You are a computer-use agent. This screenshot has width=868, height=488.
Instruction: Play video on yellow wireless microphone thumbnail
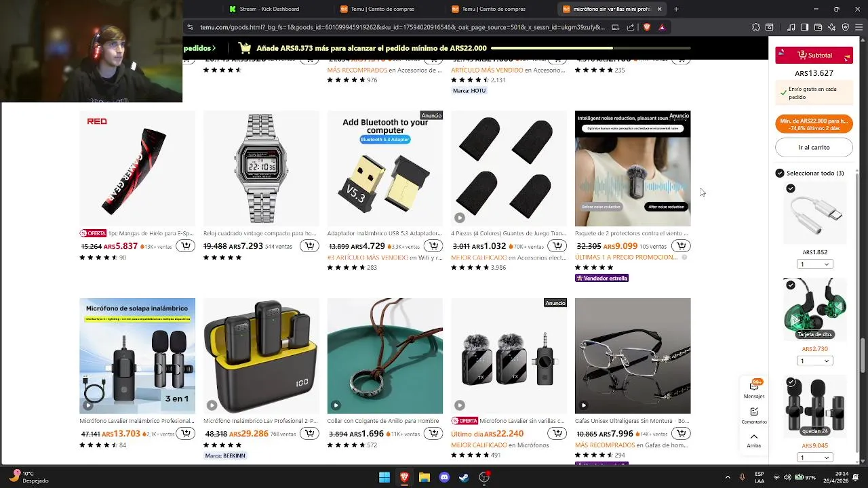[212, 405]
